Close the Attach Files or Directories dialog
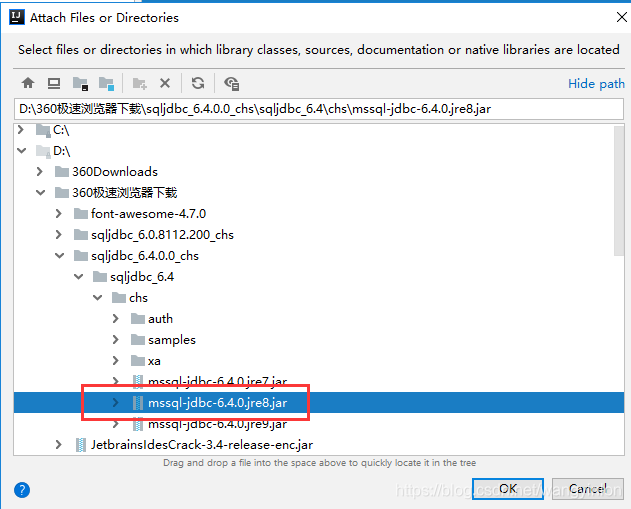This screenshot has width=631, height=509. 621,17
